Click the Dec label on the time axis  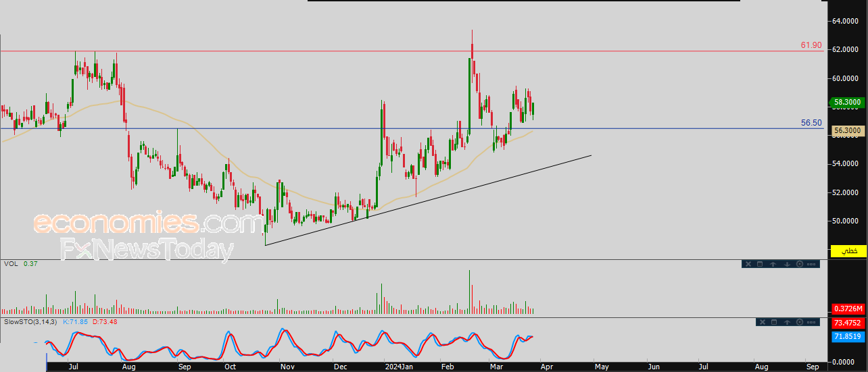[x=340, y=367]
